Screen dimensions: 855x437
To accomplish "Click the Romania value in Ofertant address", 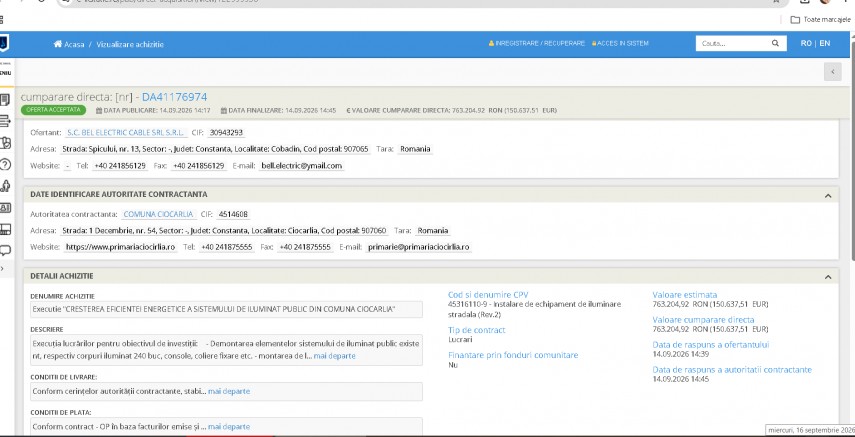I will click(416, 149).
